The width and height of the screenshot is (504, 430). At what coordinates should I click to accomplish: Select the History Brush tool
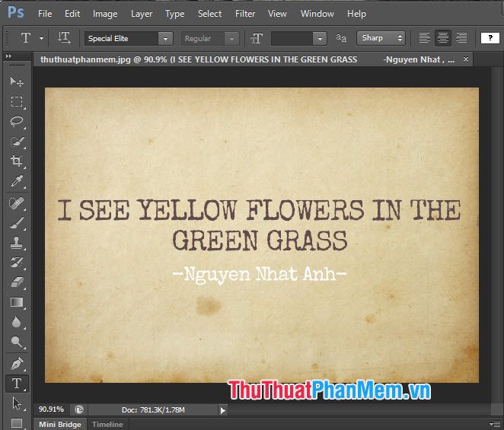(17, 263)
